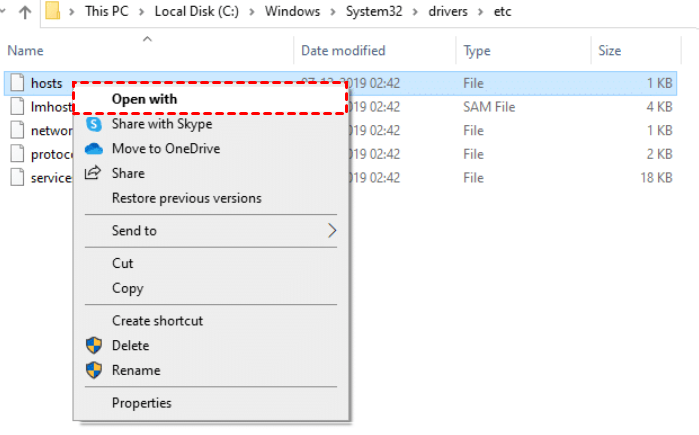Click the shield icon beside Rename
This screenshot has width=699, height=435.
click(x=93, y=370)
